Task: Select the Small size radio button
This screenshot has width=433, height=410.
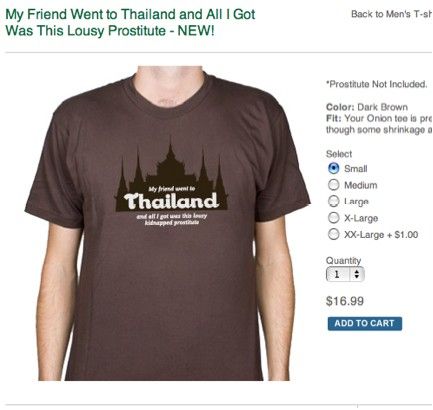Action: (333, 168)
